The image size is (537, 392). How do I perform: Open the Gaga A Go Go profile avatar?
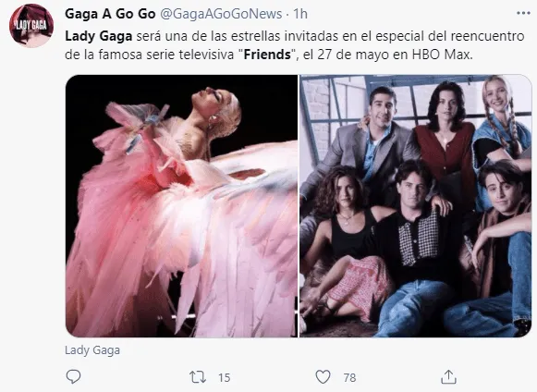tap(31, 26)
